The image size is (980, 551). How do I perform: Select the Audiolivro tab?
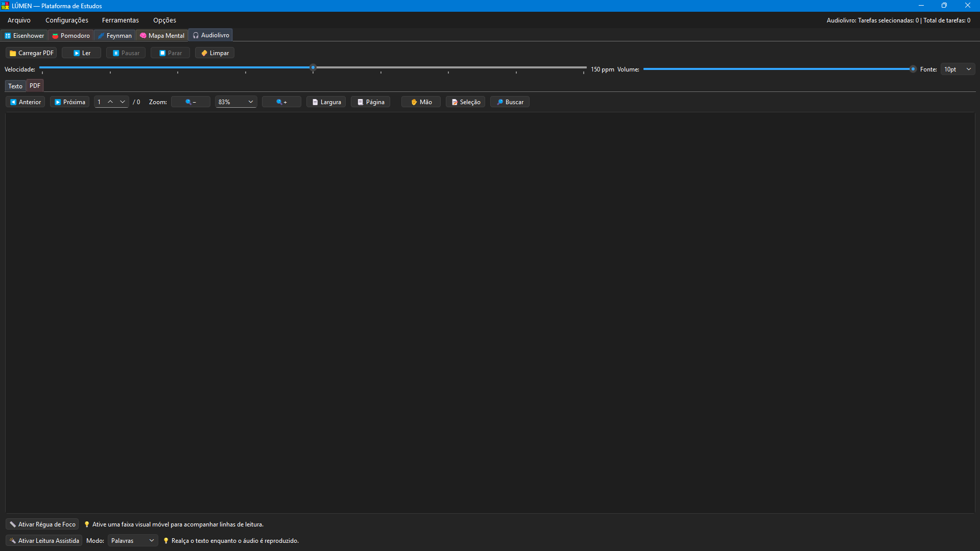211,35
